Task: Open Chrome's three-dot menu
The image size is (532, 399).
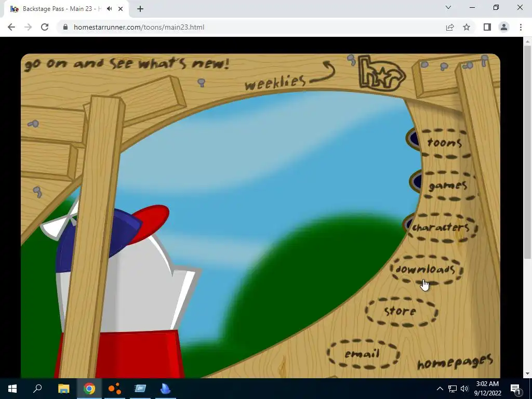Action: (x=521, y=27)
